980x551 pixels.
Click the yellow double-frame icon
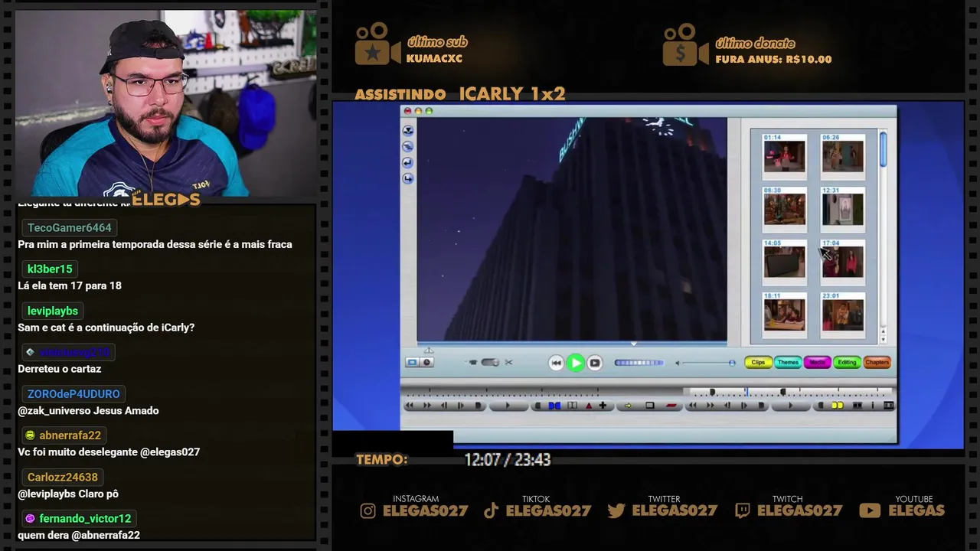point(838,406)
